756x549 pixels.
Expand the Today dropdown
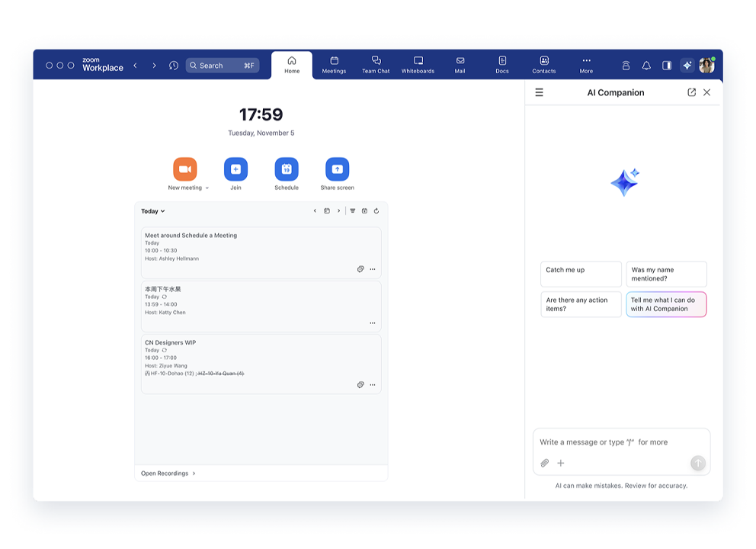pos(153,211)
